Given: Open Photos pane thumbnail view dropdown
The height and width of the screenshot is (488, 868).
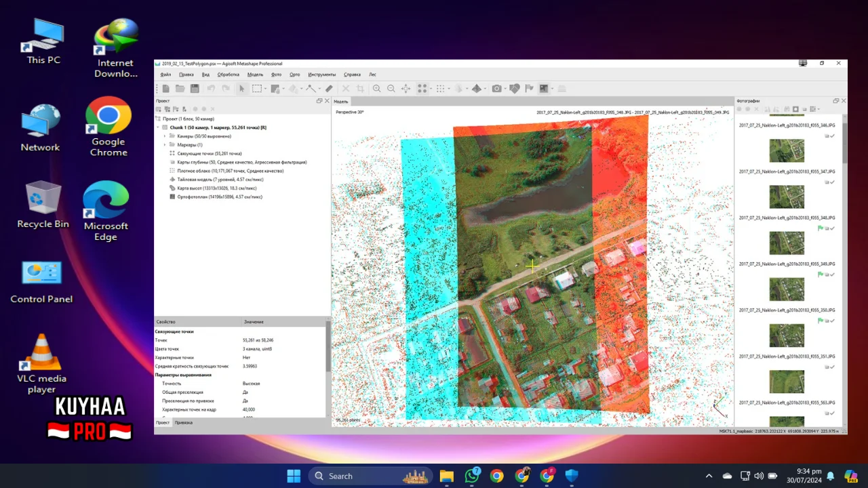Looking at the screenshot, I should (818, 109).
